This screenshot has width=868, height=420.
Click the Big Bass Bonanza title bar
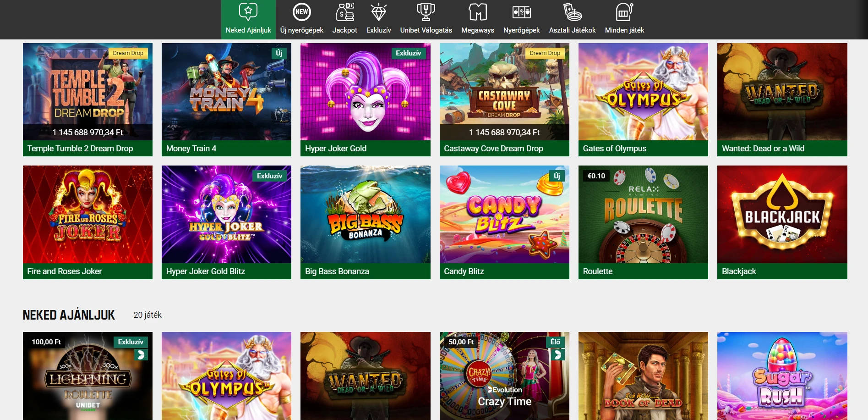(365, 271)
